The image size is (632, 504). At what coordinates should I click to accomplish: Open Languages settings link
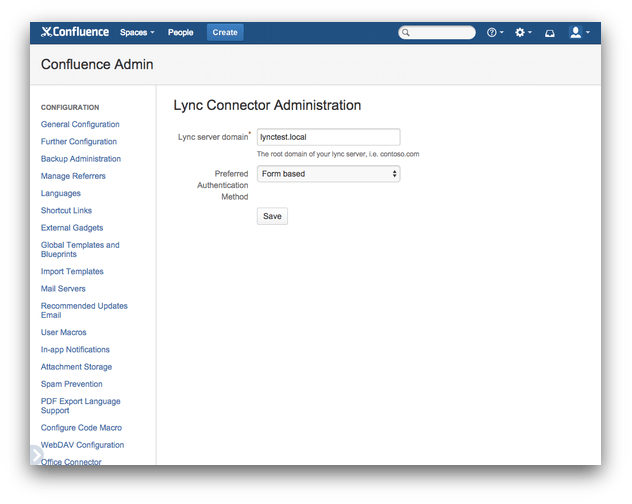(x=60, y=193)
